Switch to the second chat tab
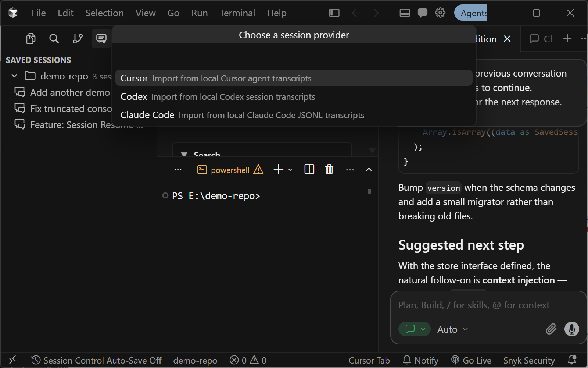The height and width of the screenshot is (368, 588). pyautogui.click(x=540, y=39)
